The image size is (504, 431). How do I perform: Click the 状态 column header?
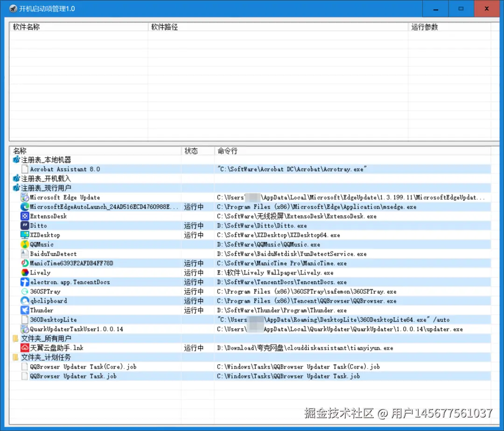198,151
